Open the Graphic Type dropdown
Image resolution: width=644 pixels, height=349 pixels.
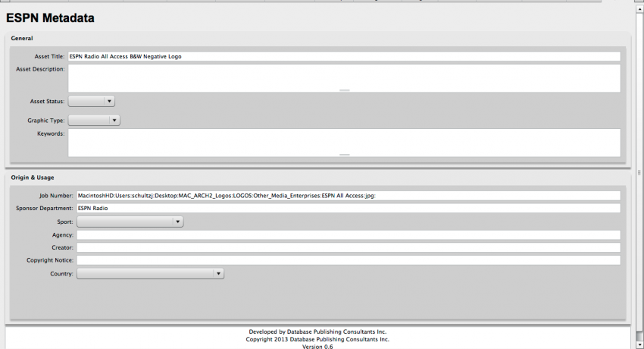click(x=94, y=121)
